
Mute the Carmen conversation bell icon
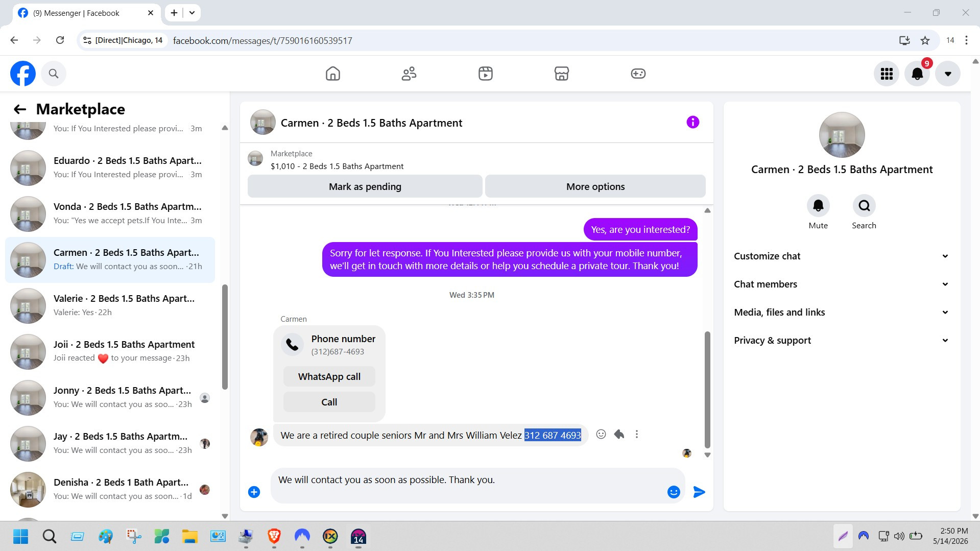click(818, 206)
